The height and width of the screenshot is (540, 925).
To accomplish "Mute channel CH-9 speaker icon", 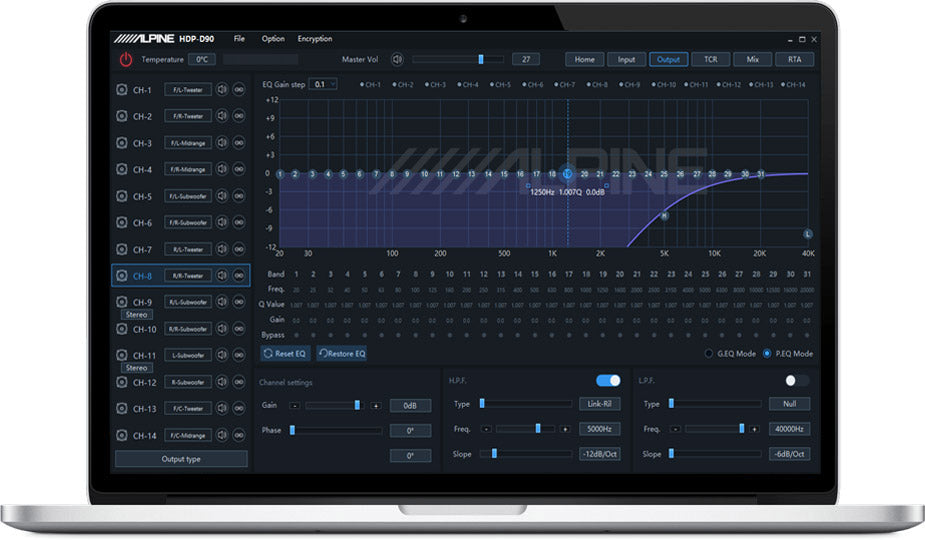I will point(222,302).
